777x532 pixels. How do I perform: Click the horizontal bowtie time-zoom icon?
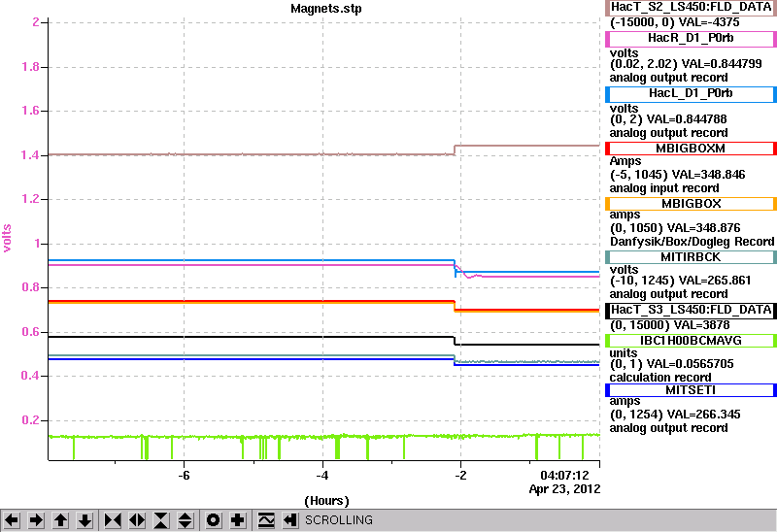pyautogui.click(x=113, y=520)
